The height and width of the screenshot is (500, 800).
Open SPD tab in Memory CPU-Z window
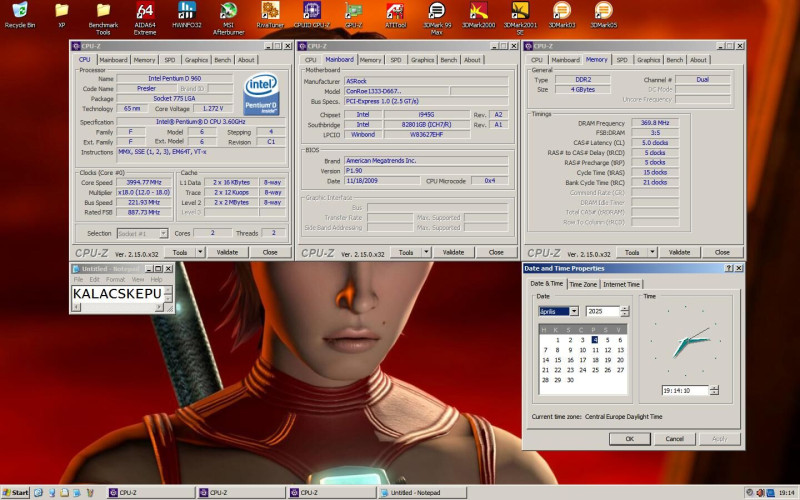coord(622,60)
